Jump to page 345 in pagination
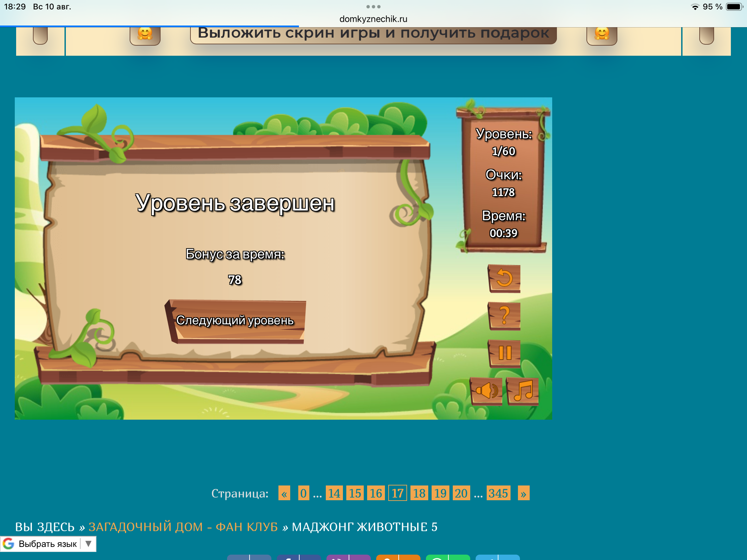The width and height of the screenshot is (747, 560). pos(498,493)
